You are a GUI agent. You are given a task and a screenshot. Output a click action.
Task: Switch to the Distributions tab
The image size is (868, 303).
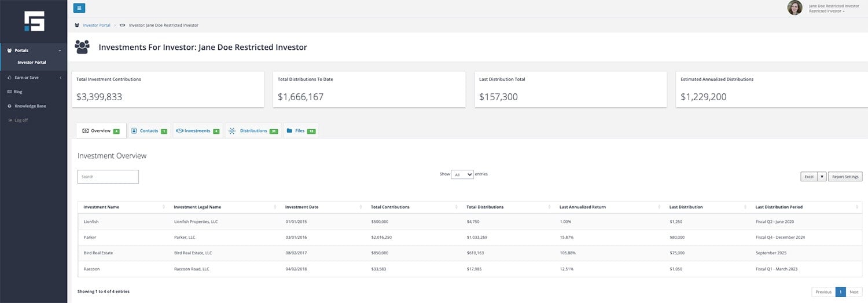[253, 131]
